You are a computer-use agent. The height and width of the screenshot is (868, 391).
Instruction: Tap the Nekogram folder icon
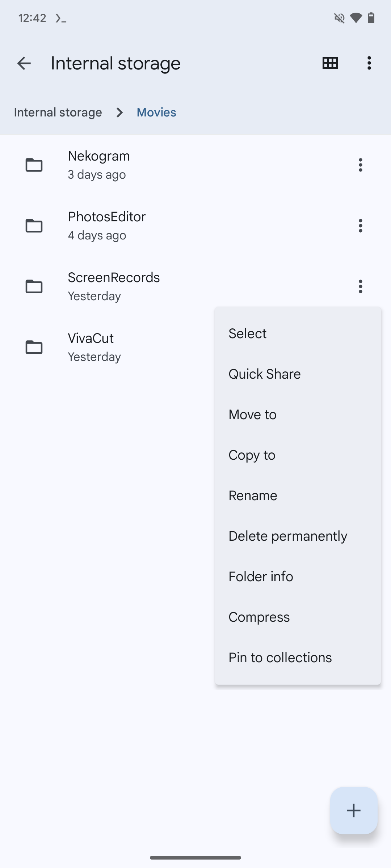tap(34, 165)
